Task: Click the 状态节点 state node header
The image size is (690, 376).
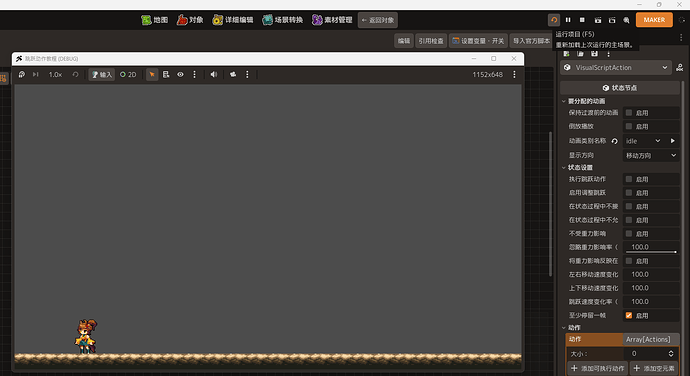Action: click(x=620, y=88)
